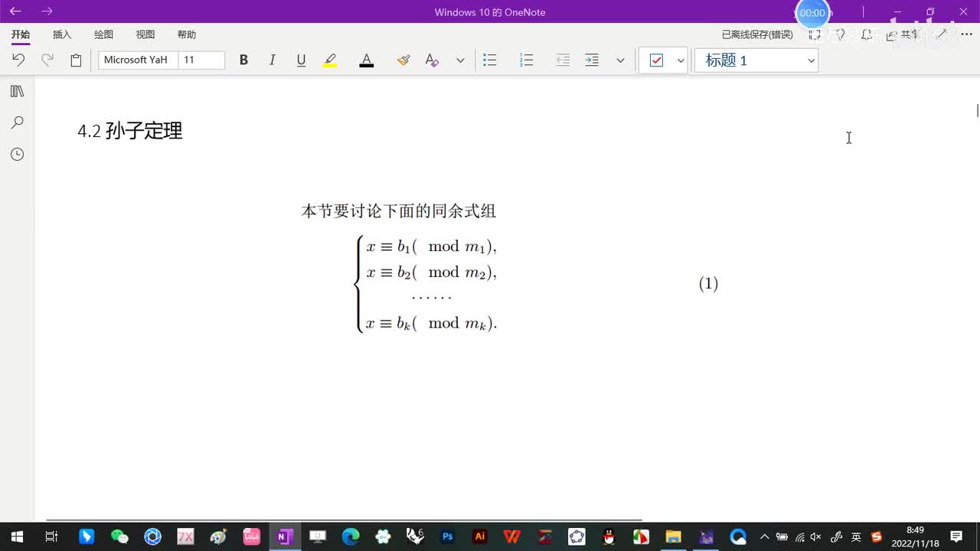This screenshot has height=551, width=980.
Task: Show the notebooks navigation pane
Action: 17,91
